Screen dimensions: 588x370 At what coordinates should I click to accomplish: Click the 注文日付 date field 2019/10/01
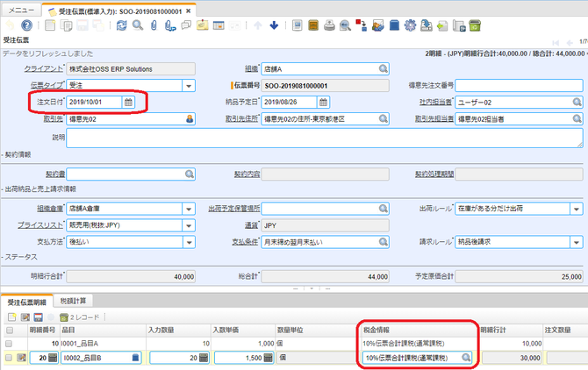point(94,103)
